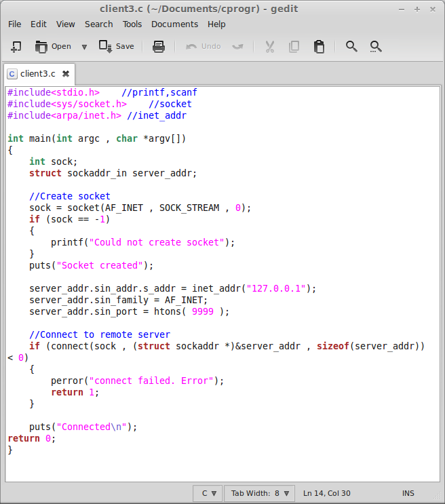Image resolution: width=445 pixels, height=504 pixels.
Task: Click the Cut scissors icon
Action: (x=269, y=47)
